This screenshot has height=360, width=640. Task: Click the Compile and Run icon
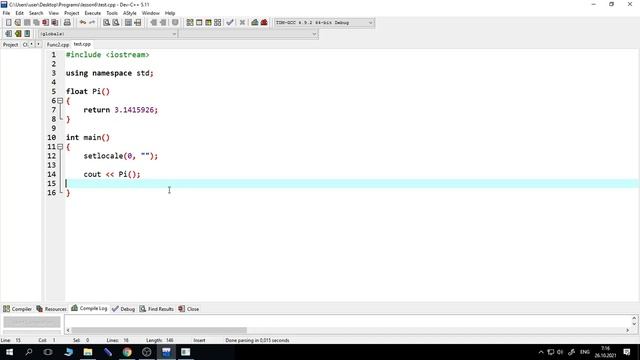[208, 23]
